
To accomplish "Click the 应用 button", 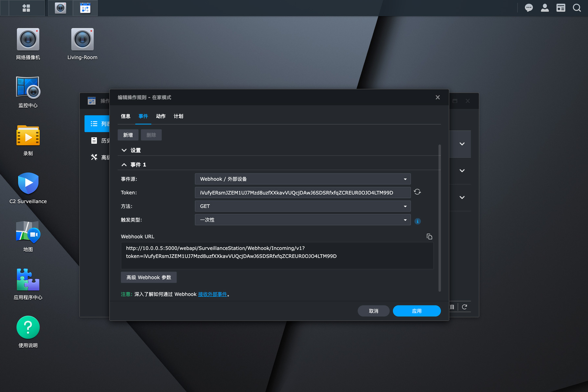I will coord(417,311).
